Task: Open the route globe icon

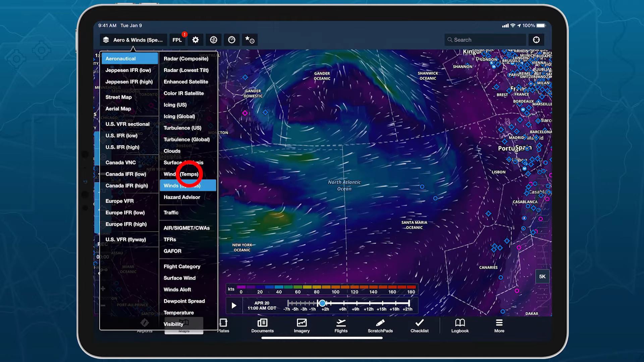Action: point(213,40)
